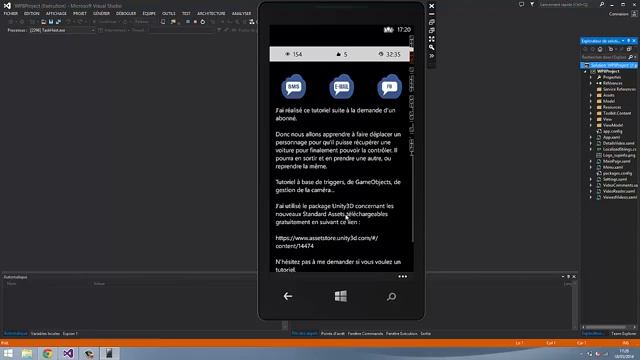Tap the assetstore.unity3d.com link text
The image size is (640, 360).
(327, 242)
